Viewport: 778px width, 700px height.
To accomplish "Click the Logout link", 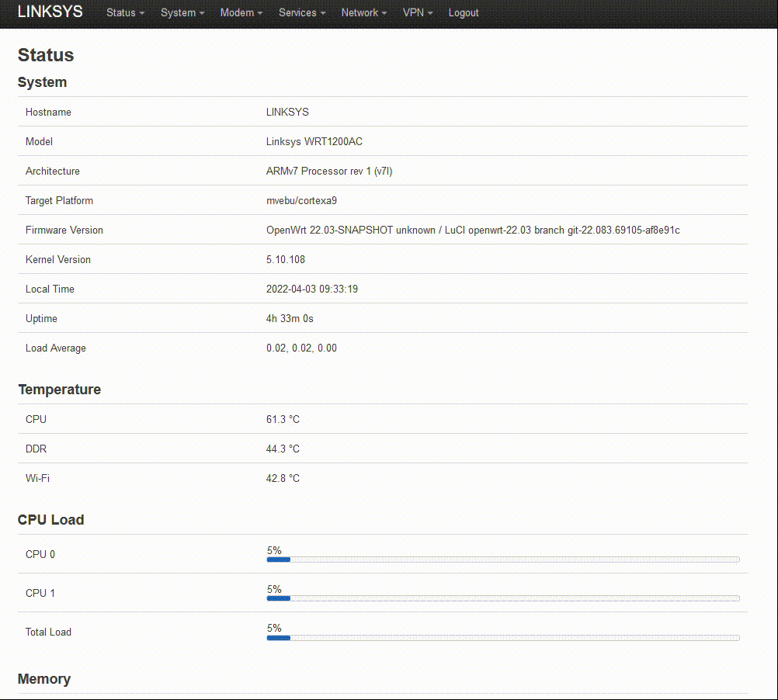I will click(x=464, y=13).
